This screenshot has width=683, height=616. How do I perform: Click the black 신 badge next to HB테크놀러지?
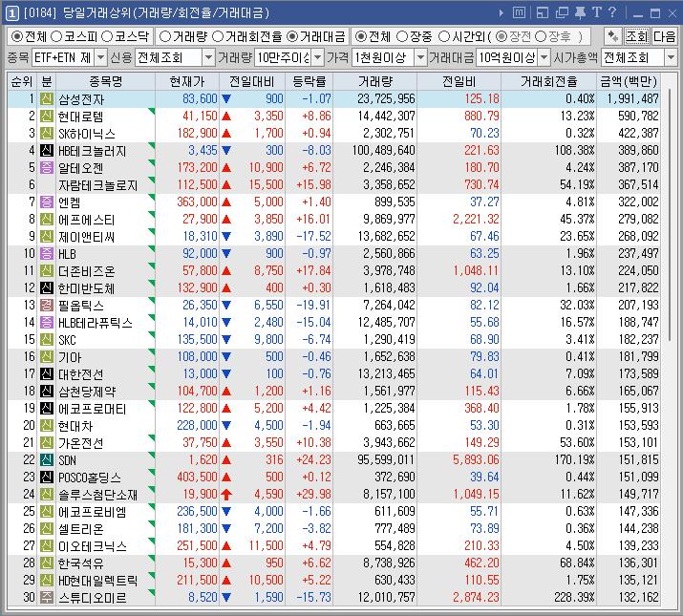click(x=46, y=151)
